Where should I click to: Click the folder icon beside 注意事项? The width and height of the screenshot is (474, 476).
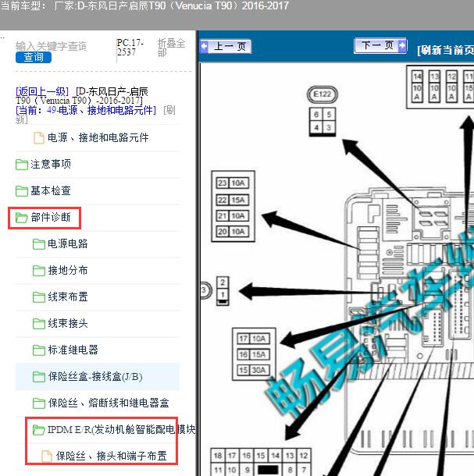click(x=22, y=165)
